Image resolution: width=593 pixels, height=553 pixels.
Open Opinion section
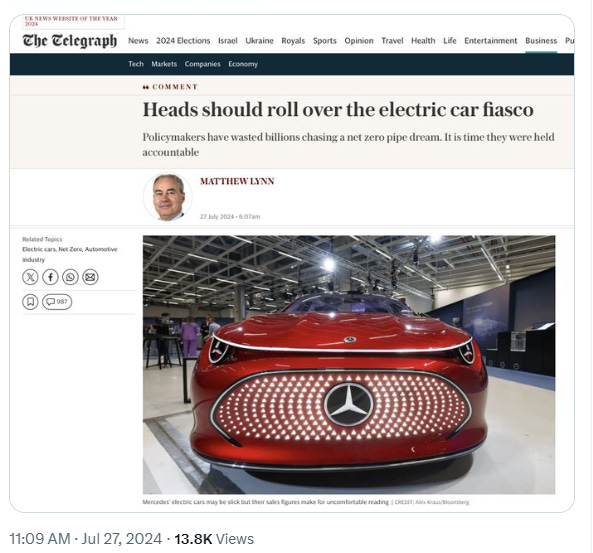[359, 41]
